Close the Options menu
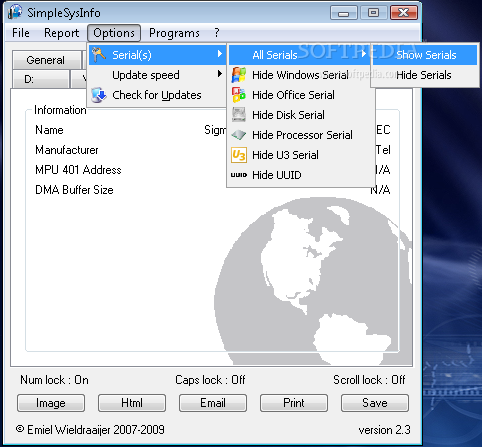Viewport: 482px width, 447px height. [114, 33]
